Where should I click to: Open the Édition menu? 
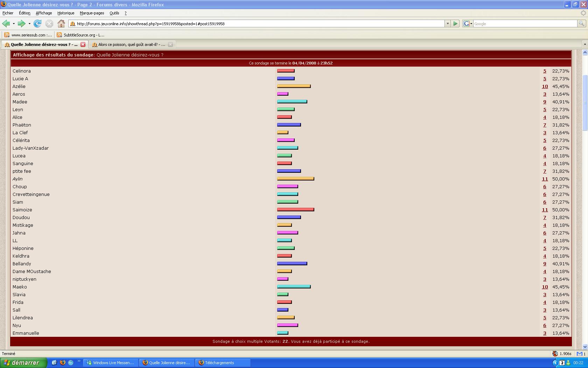pyautogui.click(x=24, y=13)
